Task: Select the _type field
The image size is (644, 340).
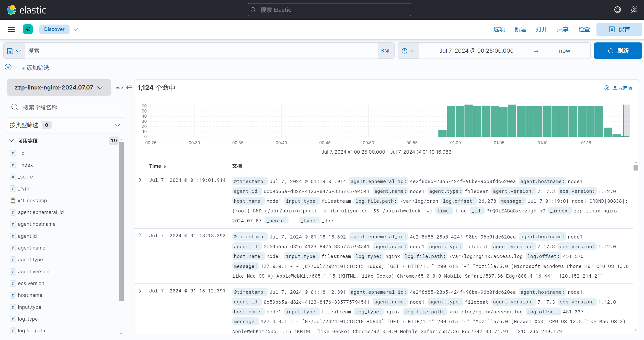Action: pyautogui.click(x=24, y=188)
